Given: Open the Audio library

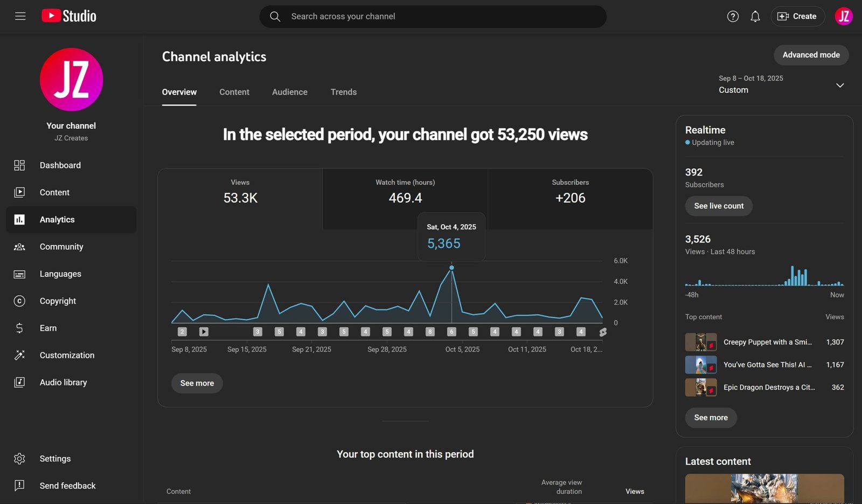Looking at the screenshot, I should (x=63, y=382).
